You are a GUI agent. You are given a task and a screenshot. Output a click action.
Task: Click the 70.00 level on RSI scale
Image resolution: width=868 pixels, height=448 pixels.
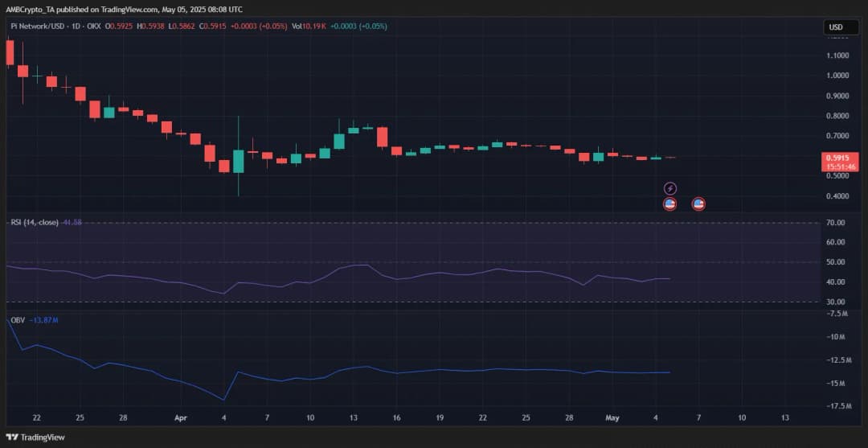click(x=836, y=223)
